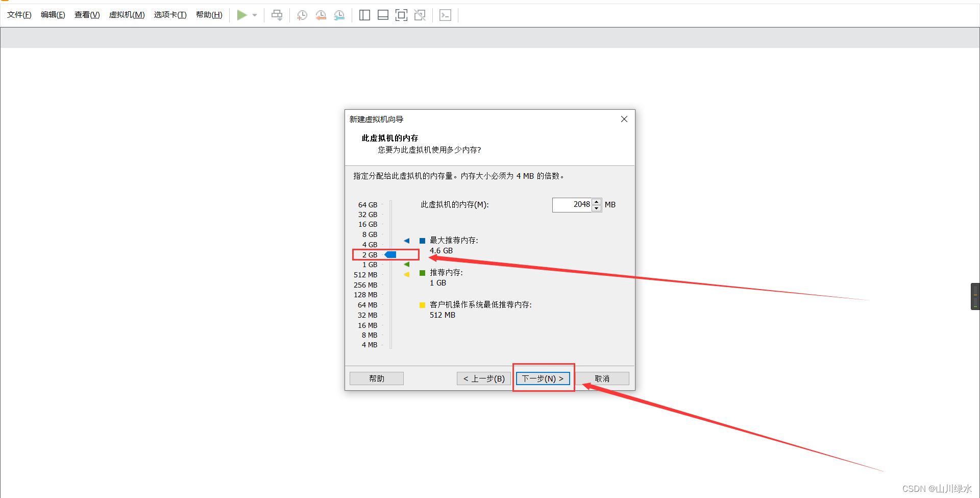980x498 pixels.
Task: Click the Send Ctrl+Alt+Del icon
Action: (277, 15)
